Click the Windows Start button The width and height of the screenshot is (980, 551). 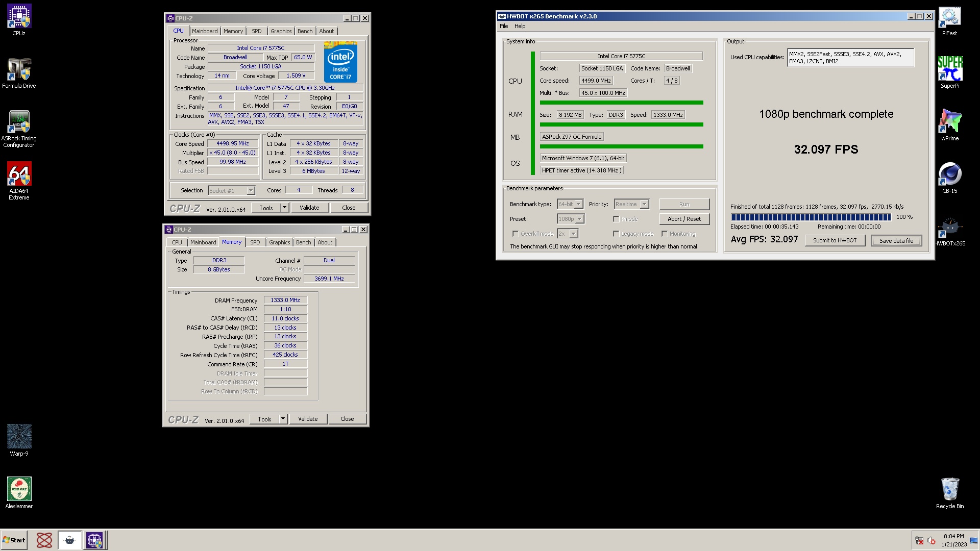(x=14, y=540)
